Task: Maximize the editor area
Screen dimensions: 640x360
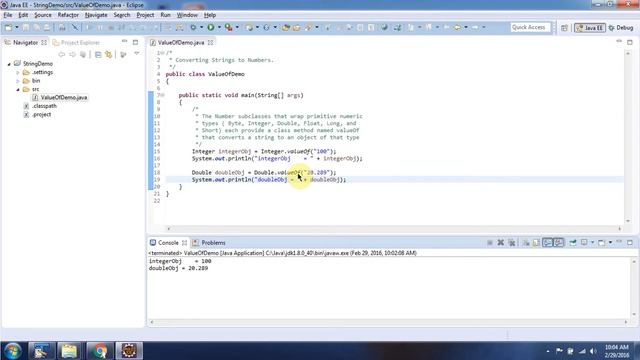Action: pyautogui.click(x=630, y=42)
